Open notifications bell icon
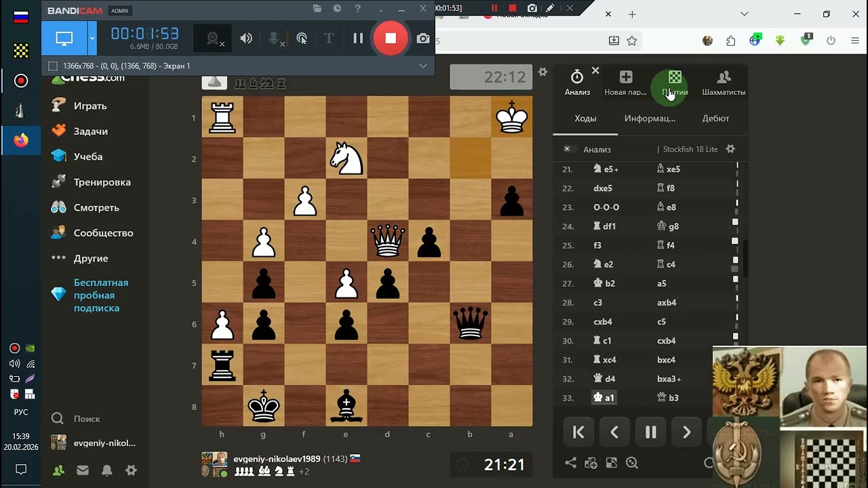This screenshot has height=488, width=868. (x=107, y=470)
